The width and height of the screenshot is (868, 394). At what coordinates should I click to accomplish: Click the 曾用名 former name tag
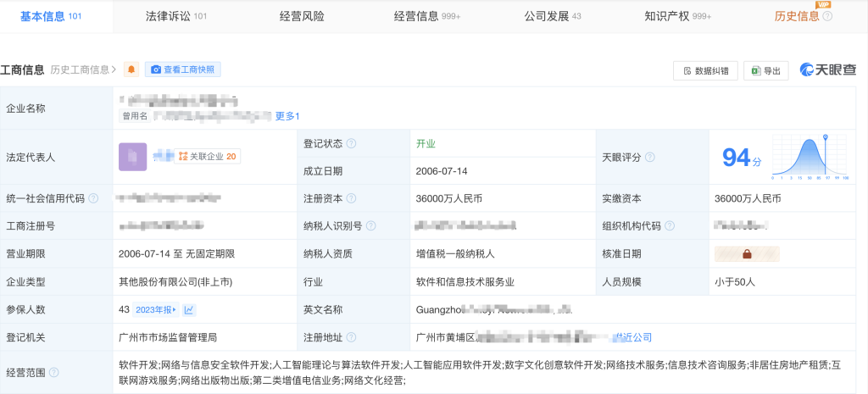pyautogui.click(x=135, y=116)
